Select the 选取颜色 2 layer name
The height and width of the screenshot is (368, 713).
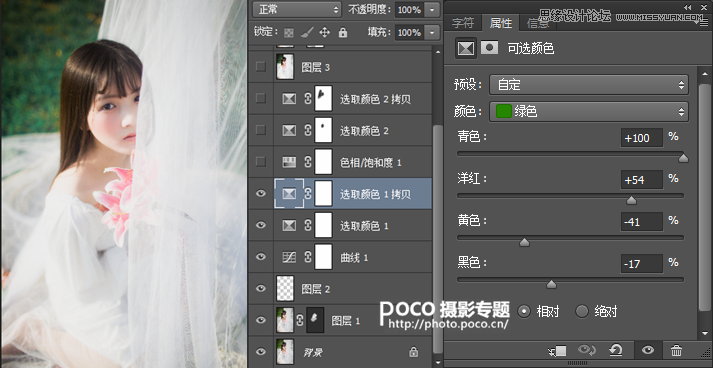pyautogui.click(x=364, y=131)
